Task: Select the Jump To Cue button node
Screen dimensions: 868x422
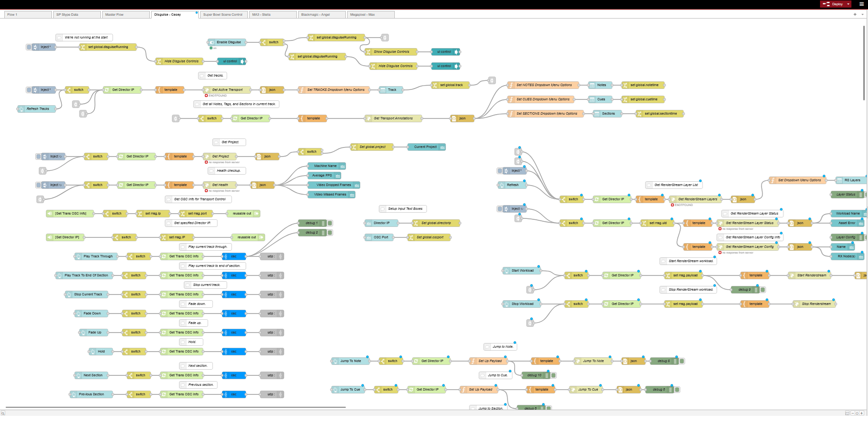Action: tap(348, 390)
